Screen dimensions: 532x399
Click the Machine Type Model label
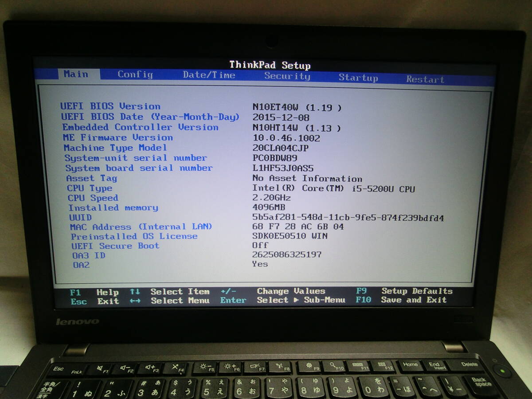115,148
